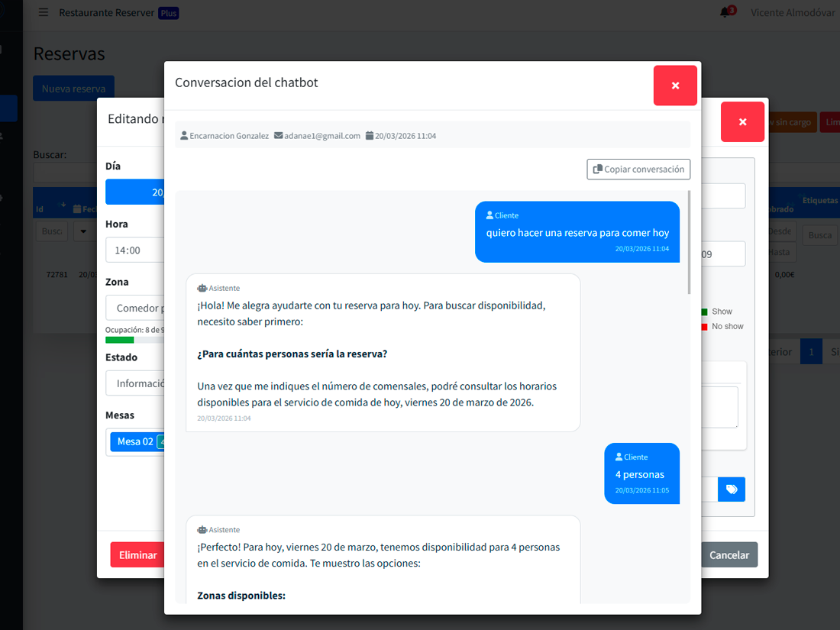Open Vicente Almodóvar user menu
The width and height of the screenshot is (840, 630).
click(x=793, y=13)
